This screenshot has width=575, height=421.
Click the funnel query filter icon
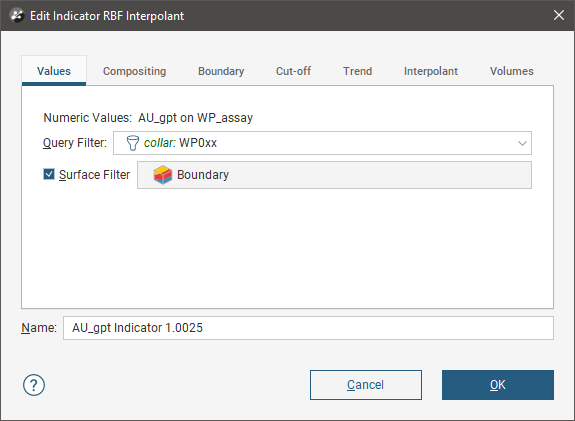132,143
